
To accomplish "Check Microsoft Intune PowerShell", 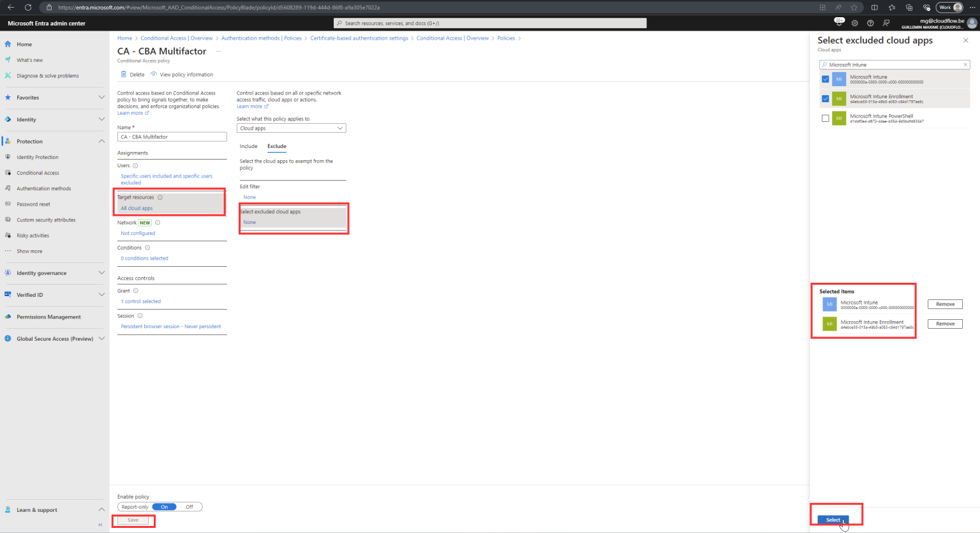I will pyautogui.click(x=826, y=118).
